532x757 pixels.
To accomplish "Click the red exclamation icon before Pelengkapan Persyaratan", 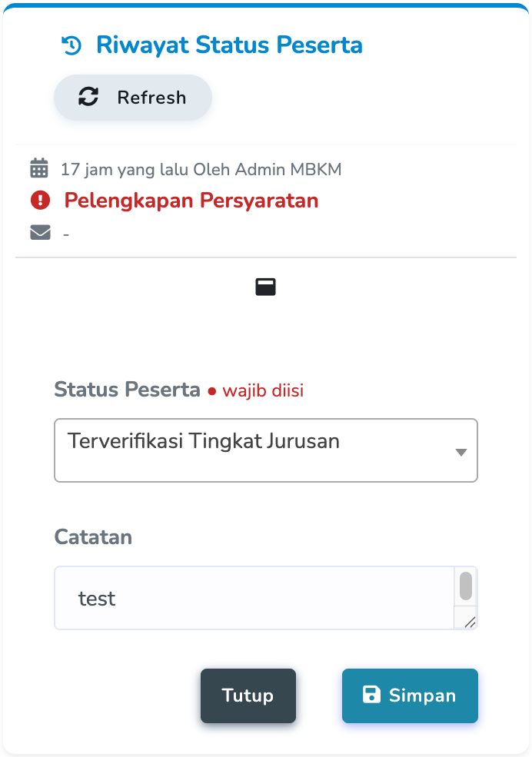I will pyautogui.click(x=40, y=200).
